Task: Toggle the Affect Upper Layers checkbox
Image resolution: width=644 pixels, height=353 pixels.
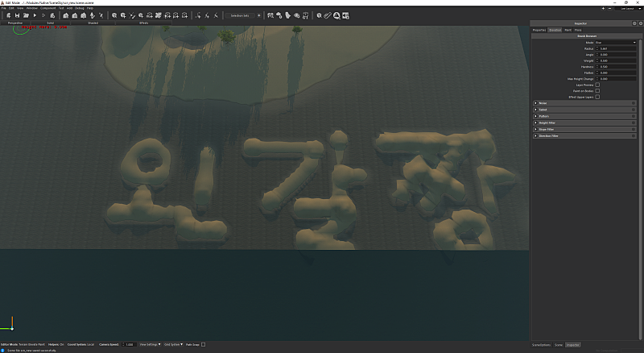Action: 597,97
